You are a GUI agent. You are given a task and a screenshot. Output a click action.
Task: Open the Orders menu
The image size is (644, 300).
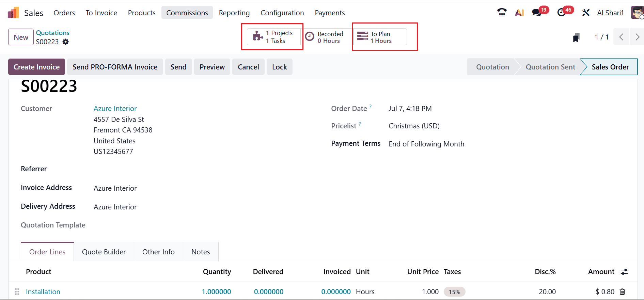[x=64, y=13]
